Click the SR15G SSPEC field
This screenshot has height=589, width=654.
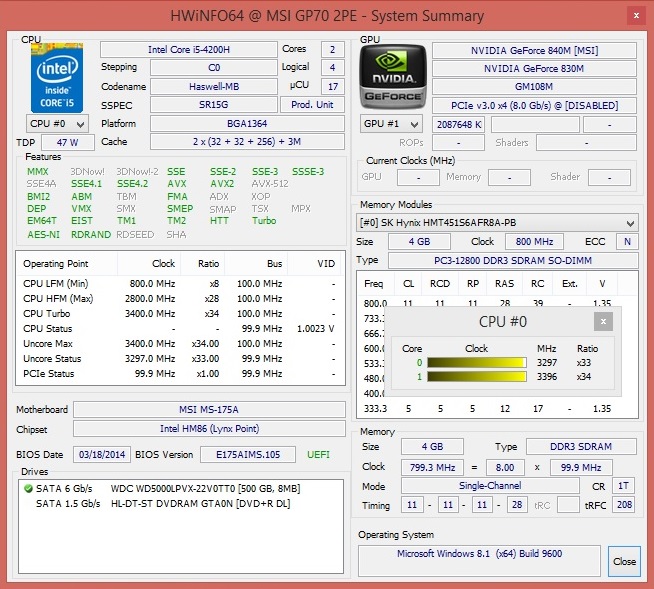pos(214,105)
